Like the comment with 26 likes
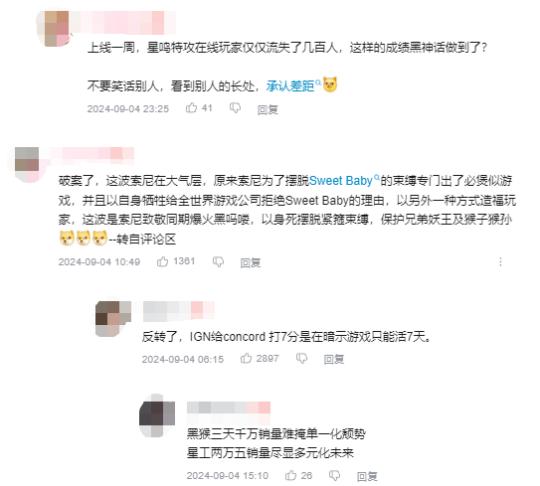Viewport: 540px width, 486px height. [x=291, y=475]
